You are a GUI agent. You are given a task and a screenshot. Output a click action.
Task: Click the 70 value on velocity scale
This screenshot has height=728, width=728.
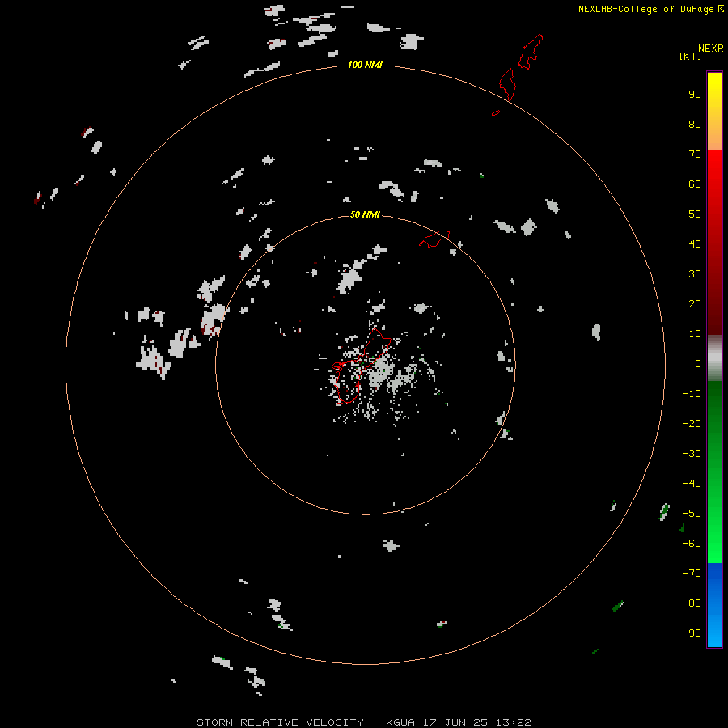pyautogui.click(x=695, y=154)
